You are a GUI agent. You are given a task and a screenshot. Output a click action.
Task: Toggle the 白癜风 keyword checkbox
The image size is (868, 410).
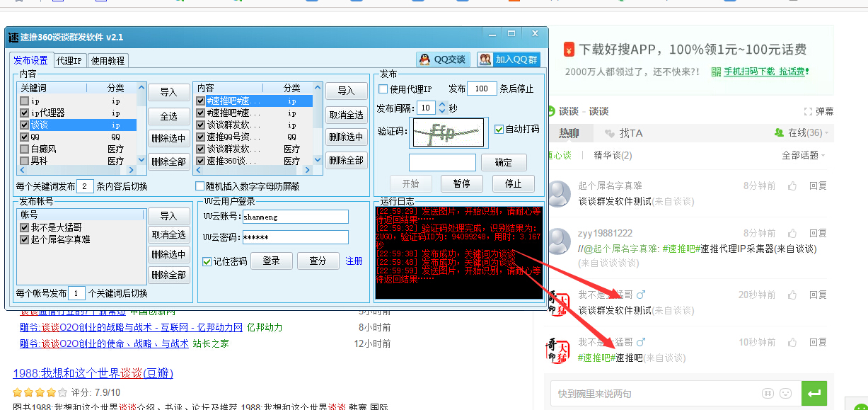tap(25, 149)
